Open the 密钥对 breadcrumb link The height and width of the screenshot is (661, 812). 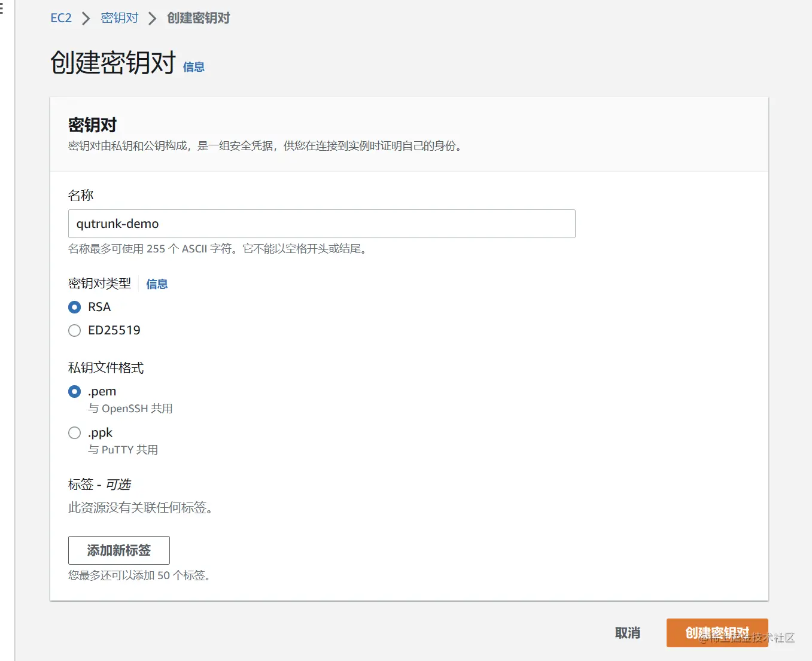[x=119, y=18]
